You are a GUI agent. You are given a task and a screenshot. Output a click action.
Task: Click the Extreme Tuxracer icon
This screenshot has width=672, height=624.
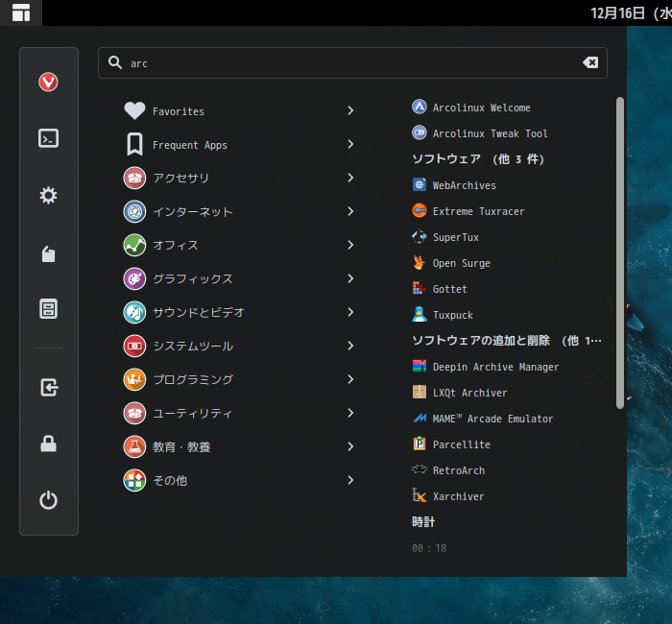[420, 210]
